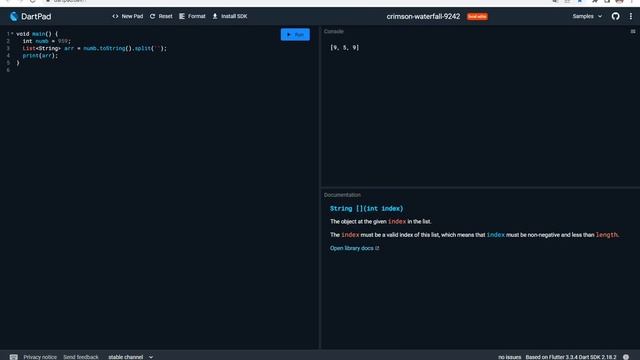Click the 'no issues' status text
Image resolution: width=640 pixels, height=360 pixels.
tap(509, 357)
